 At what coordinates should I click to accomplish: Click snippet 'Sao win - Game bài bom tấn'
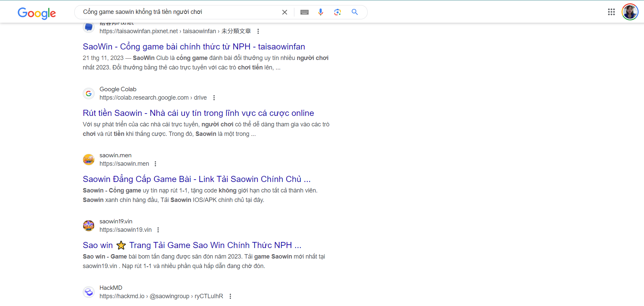(204, 261)
